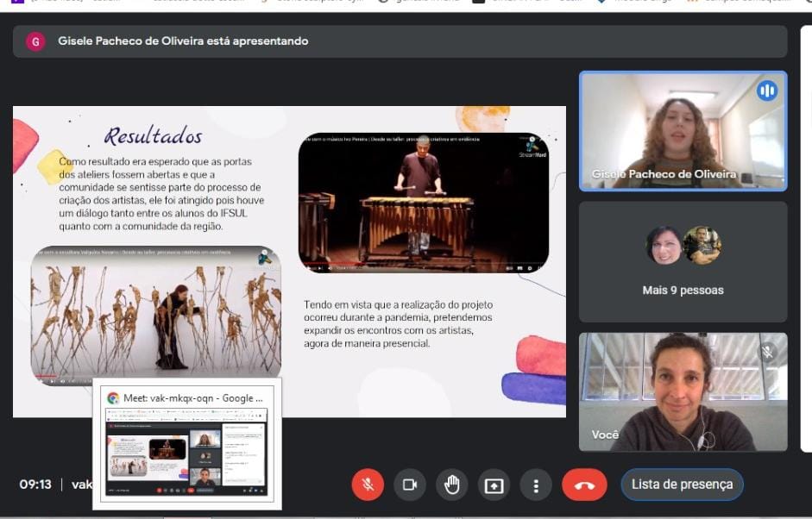Open the Mais 9 pessoas tile
Screen dimensions: 812x519
[683, 262]
